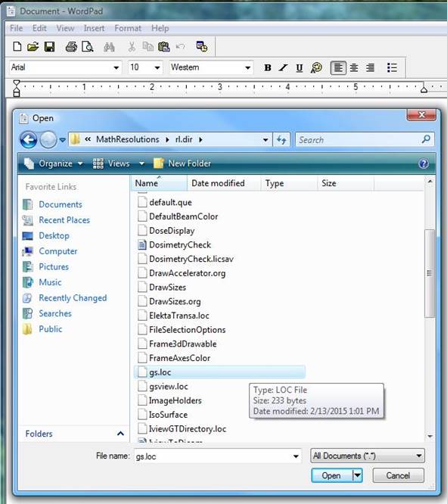The width and height of the screenshot is (447, 504).
Task: Sort by the Type column header
Action: 289,183
